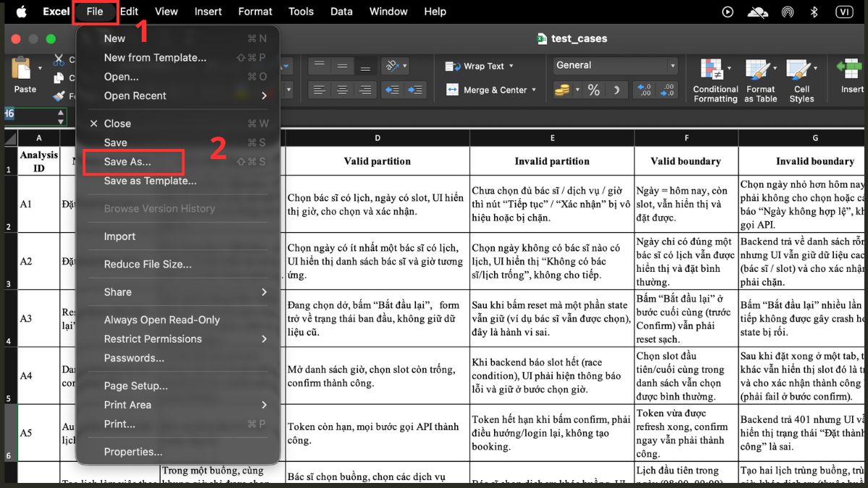Align text right in ribbon
This screenshot has height=488, width=868.
pyautogui.click(x=365, y=90)
